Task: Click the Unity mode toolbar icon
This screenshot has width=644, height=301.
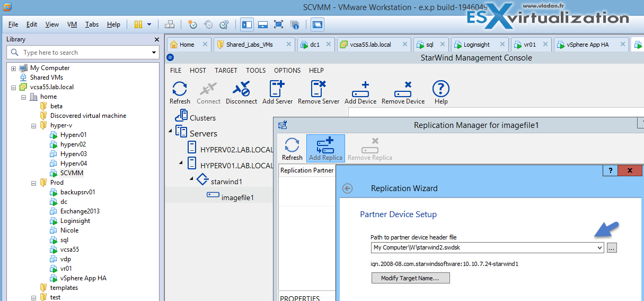Action: tap(295, 24)
